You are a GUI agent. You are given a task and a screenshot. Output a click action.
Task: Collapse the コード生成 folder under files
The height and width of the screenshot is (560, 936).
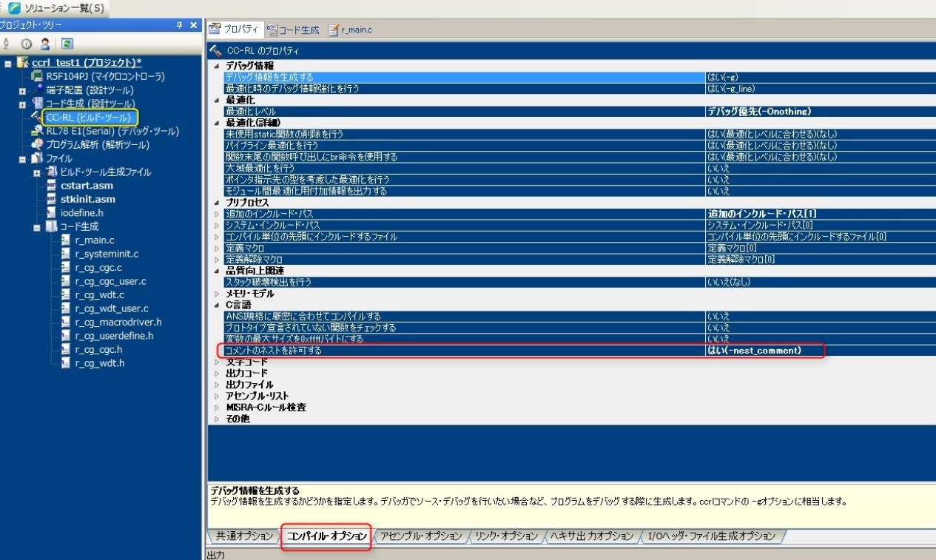36,227
